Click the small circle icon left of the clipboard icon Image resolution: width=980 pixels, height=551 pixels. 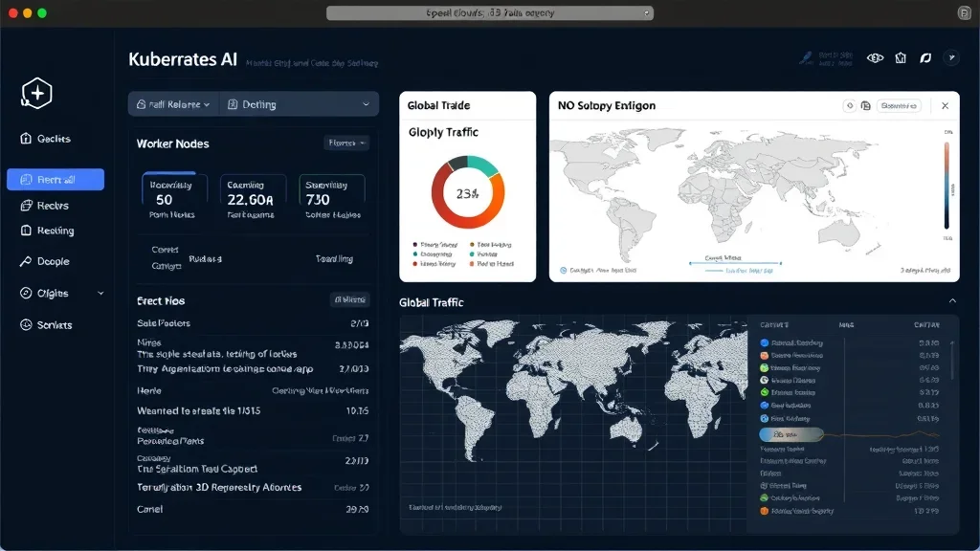point(850,106)
